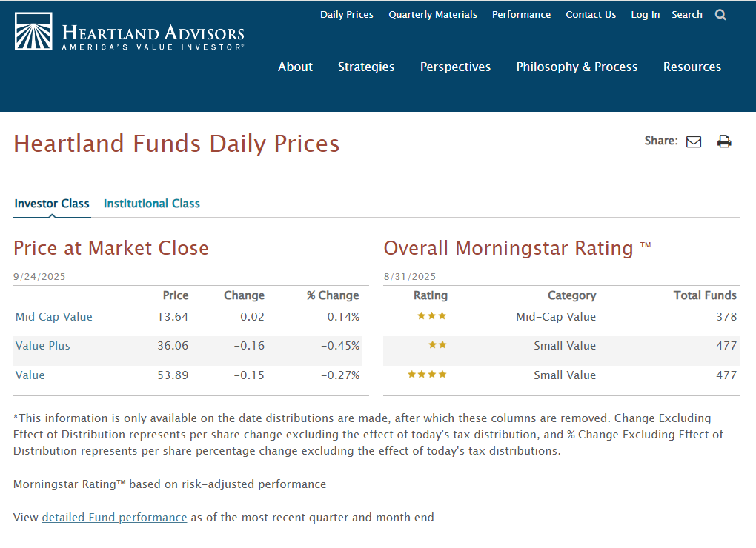Expand the Perspectives menu
The image size is (756, 548).
coord(455,67)
